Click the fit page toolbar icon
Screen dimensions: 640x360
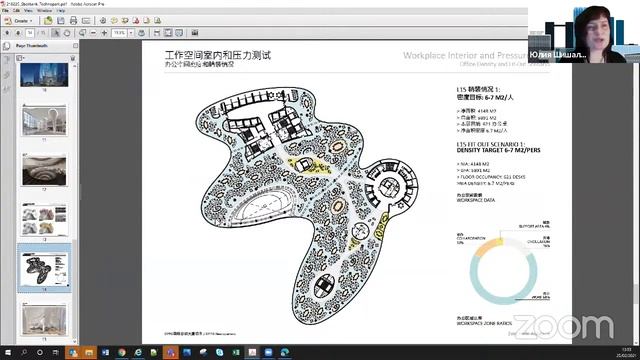(168, 33)
